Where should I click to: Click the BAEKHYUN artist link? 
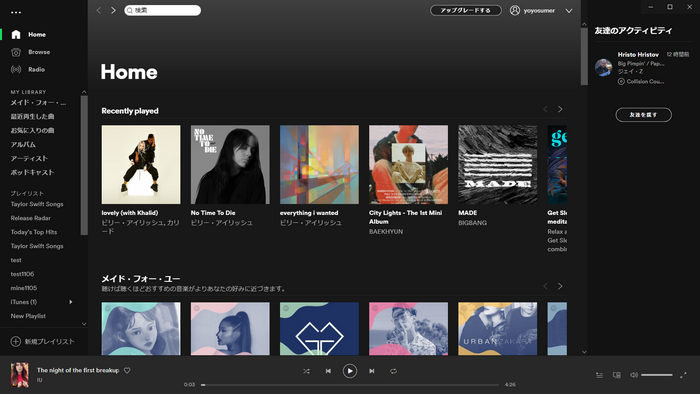pyautogui.click(x=386, y=232)
